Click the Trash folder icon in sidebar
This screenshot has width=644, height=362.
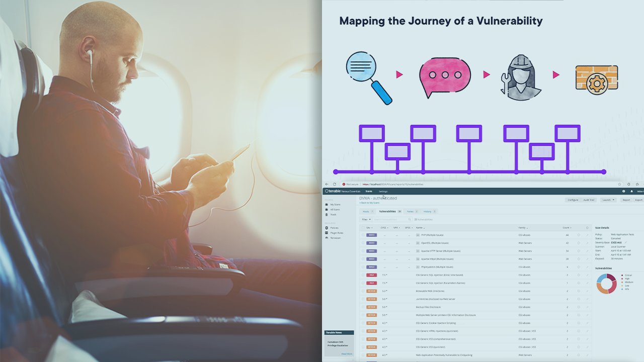point(327,215)
